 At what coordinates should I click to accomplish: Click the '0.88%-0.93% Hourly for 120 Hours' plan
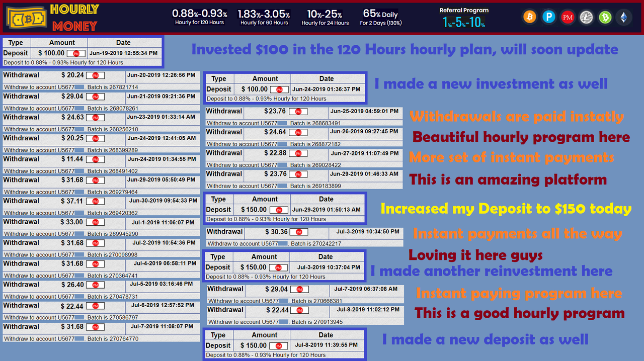[199, 17]
